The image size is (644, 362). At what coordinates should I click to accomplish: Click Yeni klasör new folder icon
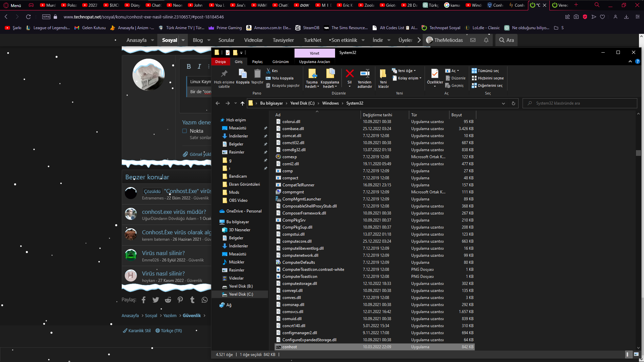pyautogui.click(x=383, y=74)
